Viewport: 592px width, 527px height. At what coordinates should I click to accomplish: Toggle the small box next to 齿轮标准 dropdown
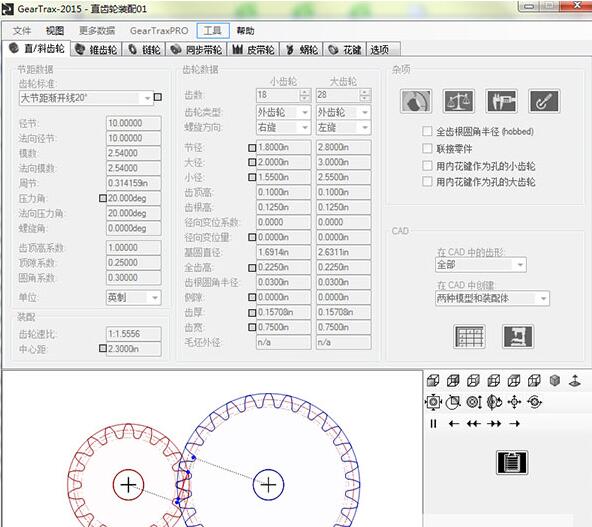pyautogui.click(x=158, y=97)
